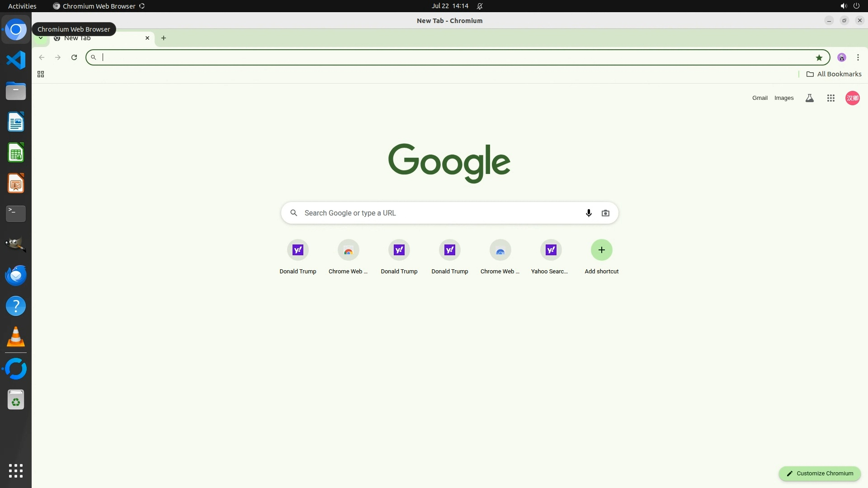Open the Chromium profile avatar button
868x488 pixels.
(841, 57)
